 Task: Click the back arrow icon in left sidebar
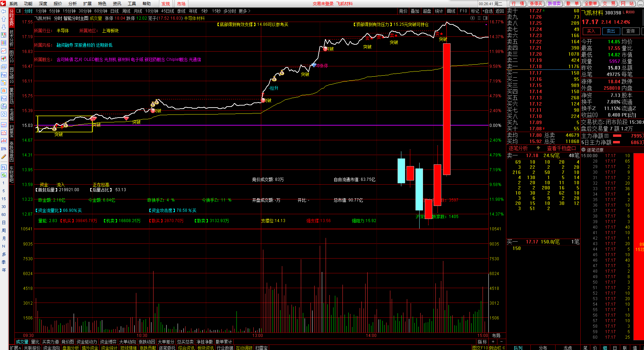click(x=4, y=11)
